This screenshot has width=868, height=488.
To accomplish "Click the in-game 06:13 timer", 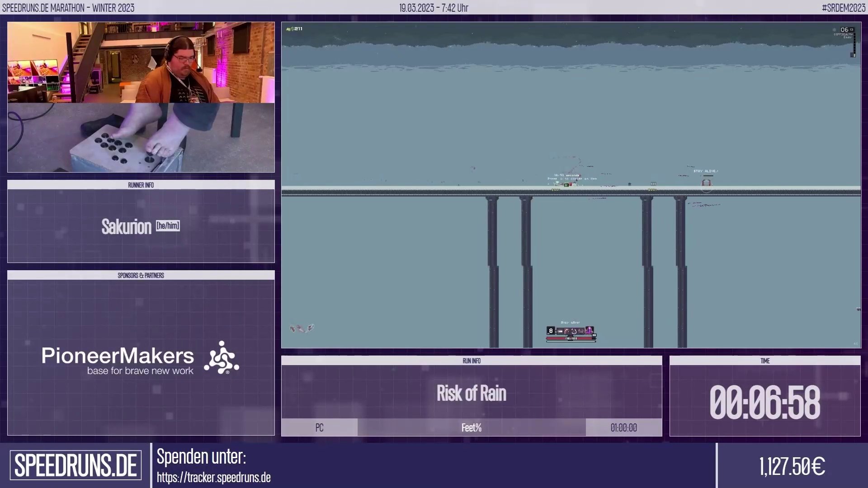I will 846,30.
